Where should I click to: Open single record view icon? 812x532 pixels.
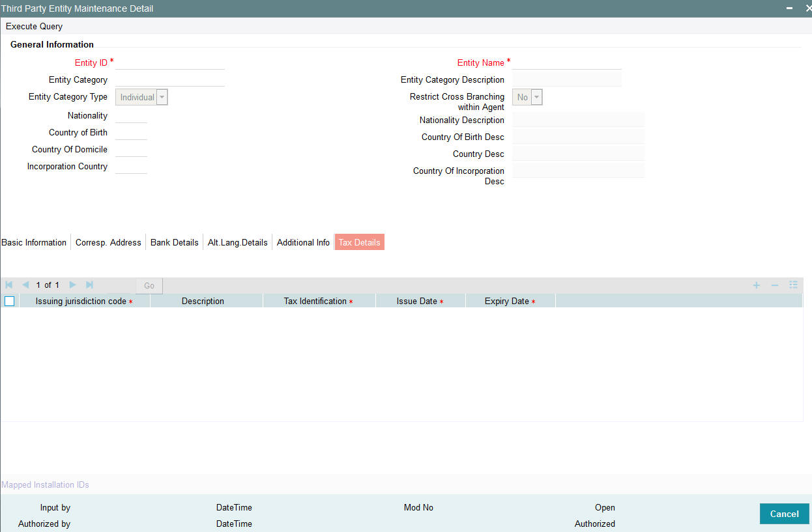click(x=793, y=285)
